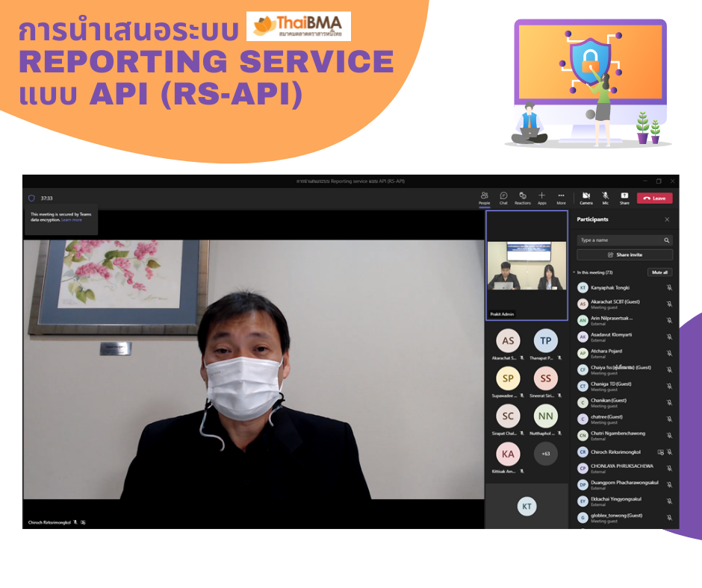Click the shield security icon beside timer
The width and height of the screenshot is (702, 588).
point(31,198)
